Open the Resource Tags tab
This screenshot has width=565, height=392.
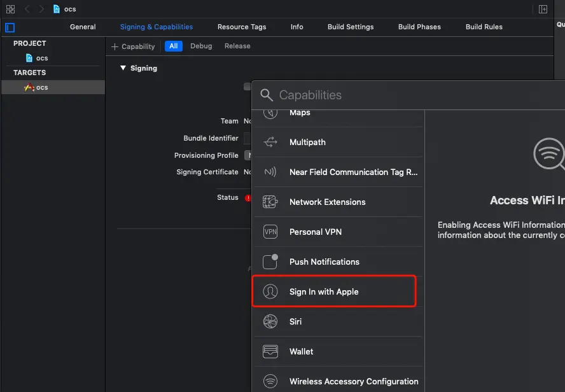242,27
